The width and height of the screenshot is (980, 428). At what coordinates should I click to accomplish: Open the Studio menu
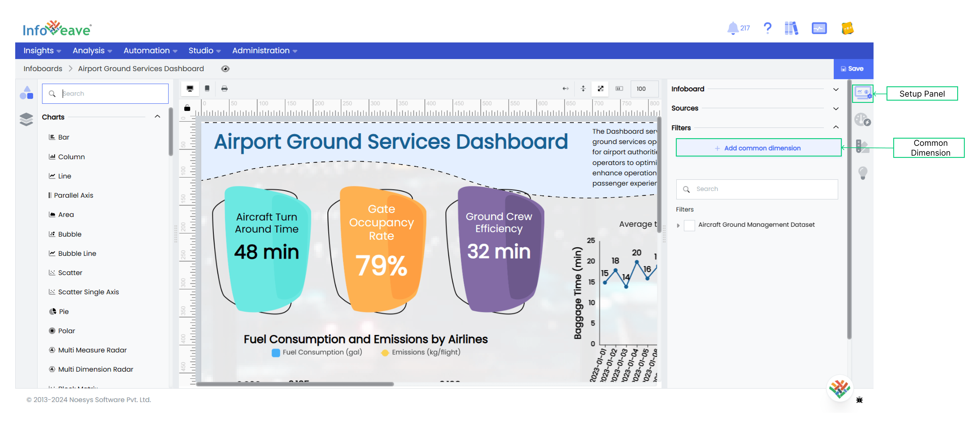tap(204, 51)
